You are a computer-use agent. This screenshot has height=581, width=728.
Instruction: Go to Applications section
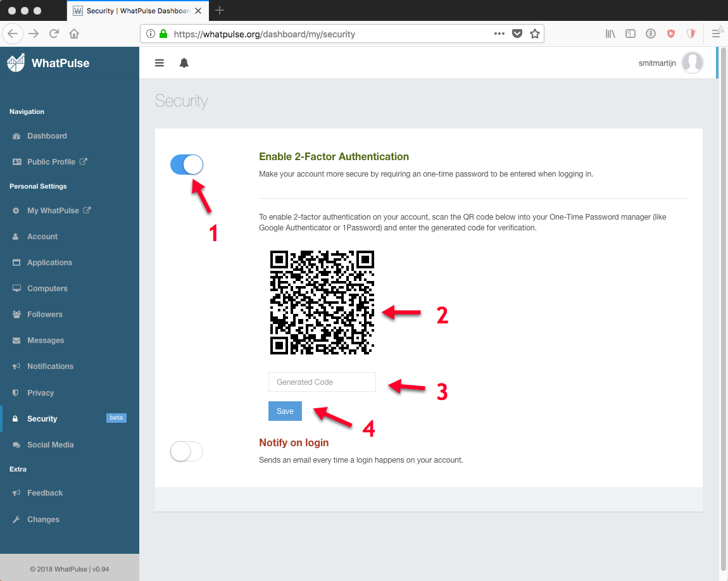(49, 263)
